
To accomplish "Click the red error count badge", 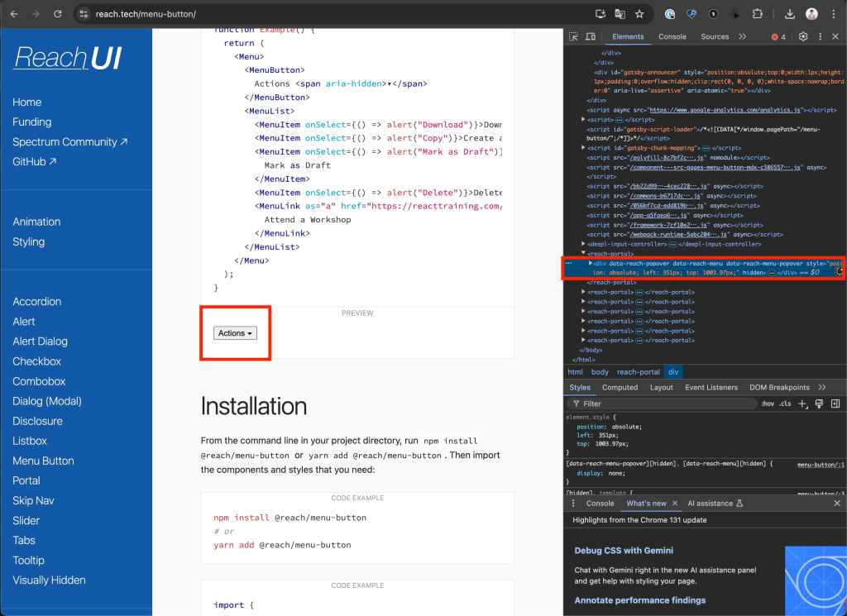I will coord(778,37).
